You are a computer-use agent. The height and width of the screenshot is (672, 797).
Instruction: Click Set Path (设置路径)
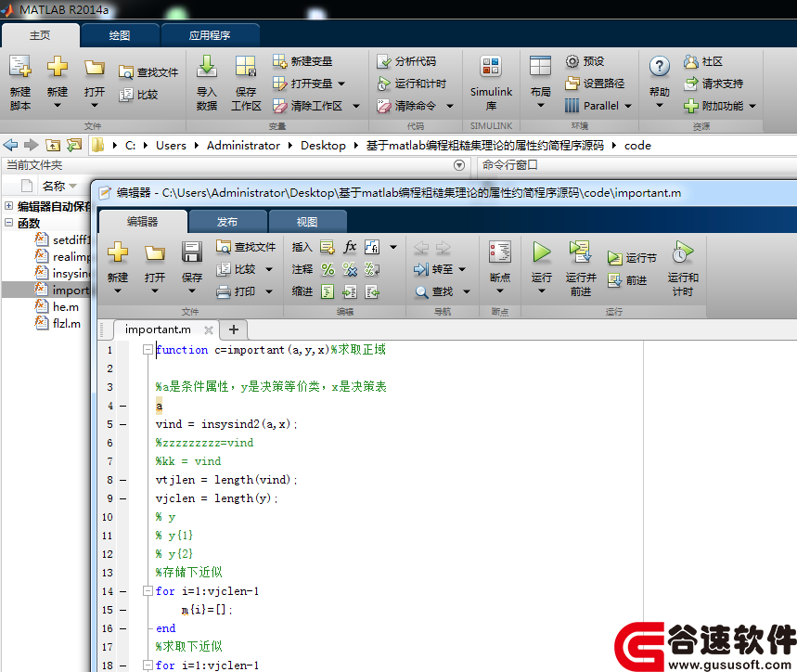pyautogui.click(x=595, y=84)
